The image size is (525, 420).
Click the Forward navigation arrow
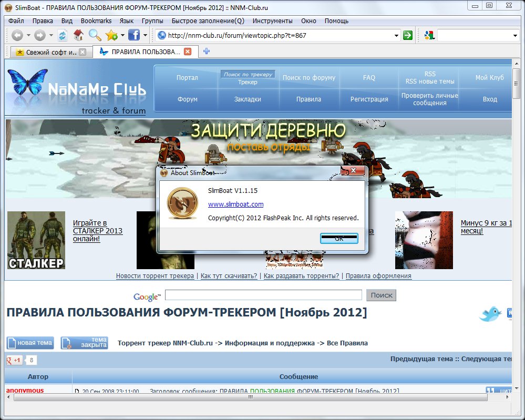40,35
